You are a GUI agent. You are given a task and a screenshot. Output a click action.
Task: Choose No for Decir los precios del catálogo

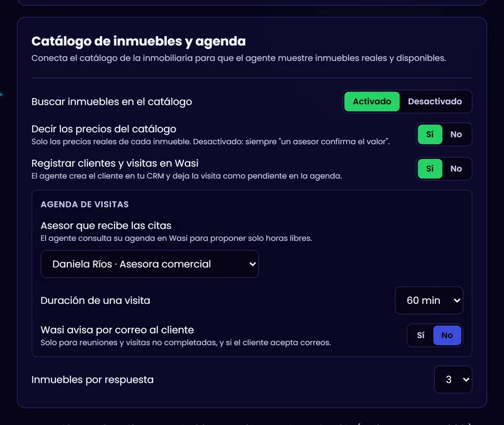pyautogui.click(x=456, y=134)
